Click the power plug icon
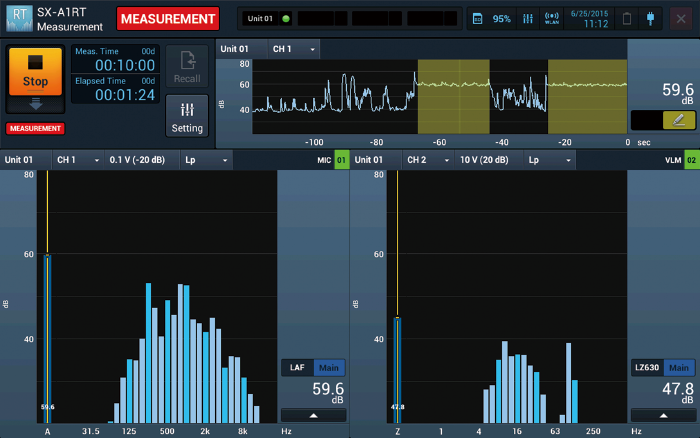Image resolution: width=700 pixels, height=438 pixels. click(650, 19)
